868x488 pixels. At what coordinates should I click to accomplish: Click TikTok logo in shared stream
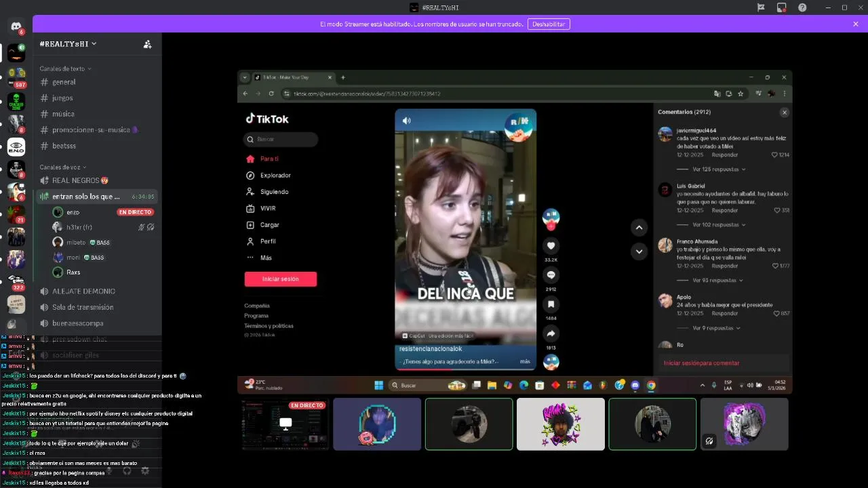267,119
